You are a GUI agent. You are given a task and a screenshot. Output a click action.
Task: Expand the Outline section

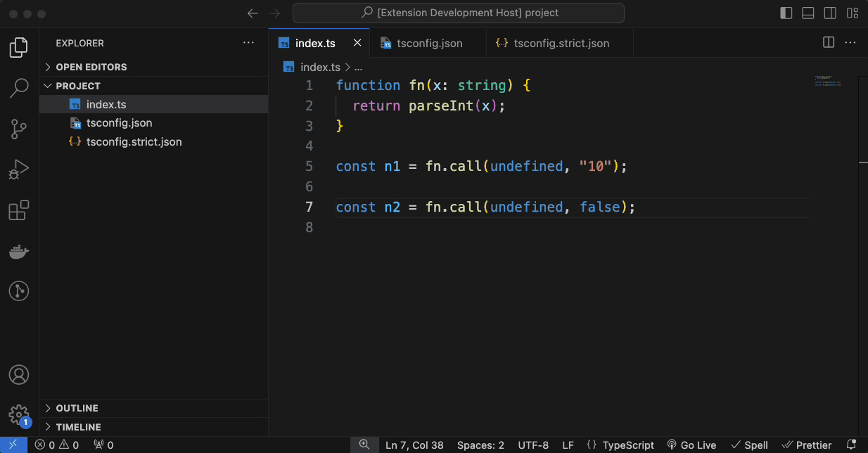153,408
